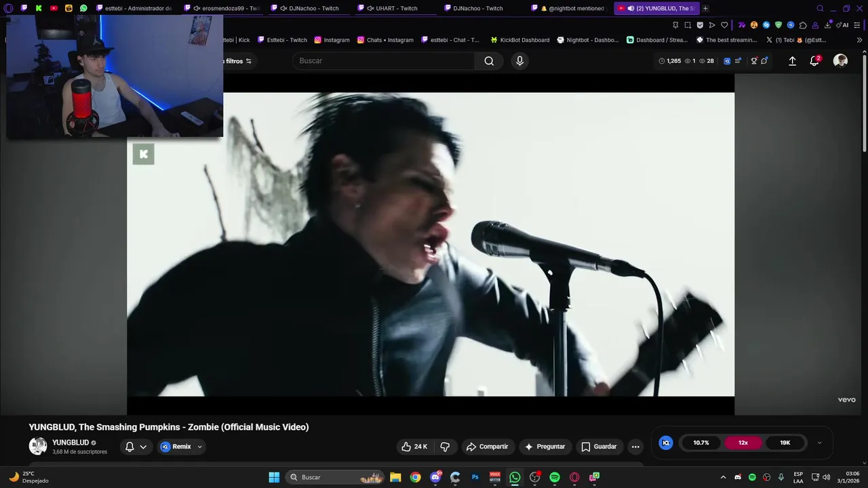Click the Guardar save button
This screenshot has height=488, width=868.
coord(599,447)
